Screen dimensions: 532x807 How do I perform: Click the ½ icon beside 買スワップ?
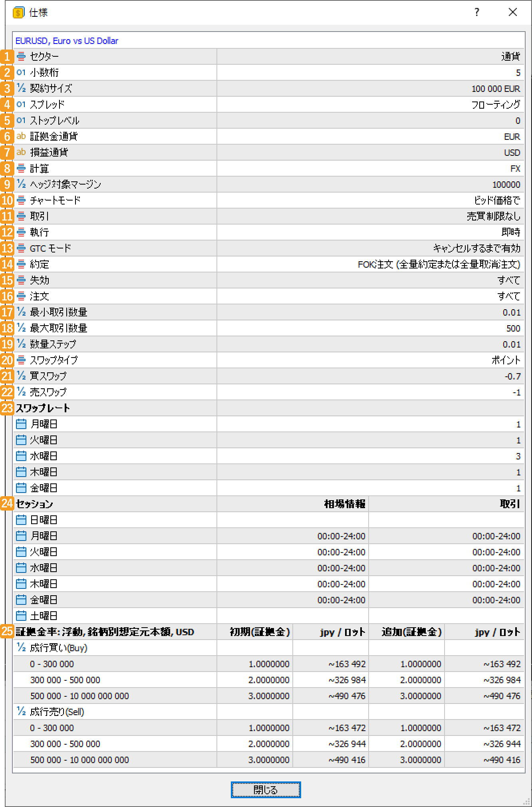pyautogui.click(x=21, y=376)
